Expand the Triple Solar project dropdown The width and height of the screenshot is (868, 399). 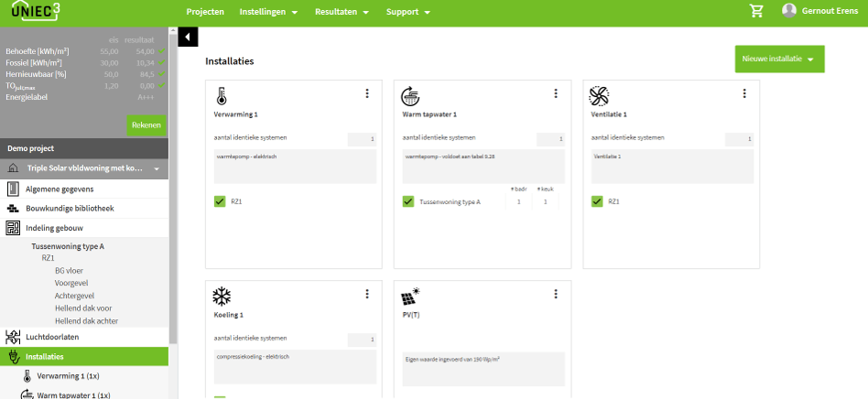(157, 169)
